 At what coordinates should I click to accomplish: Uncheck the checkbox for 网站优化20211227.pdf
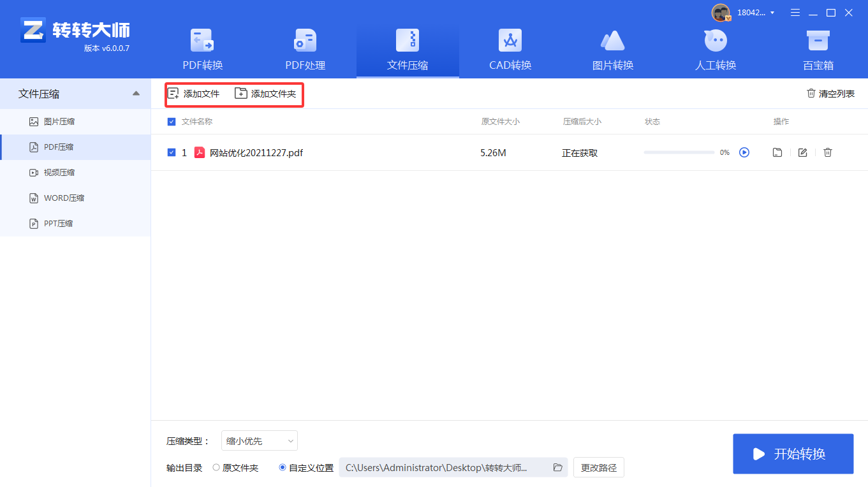pos(171,152)
